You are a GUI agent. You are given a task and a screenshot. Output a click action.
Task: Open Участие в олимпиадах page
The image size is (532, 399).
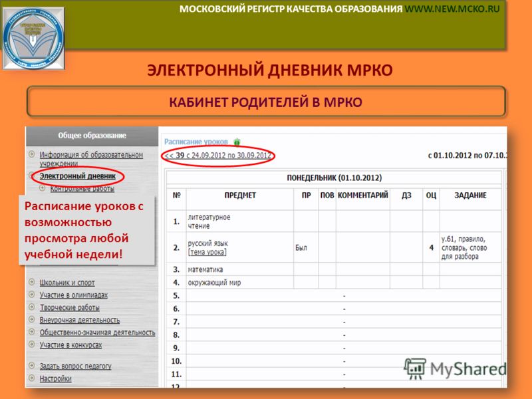pos(74,295)
